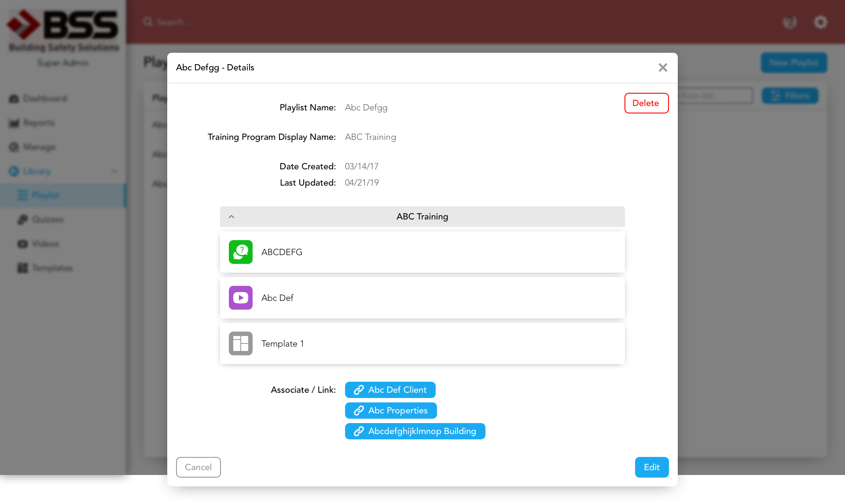Open the Abc Def Client link
The image size is (845, 504).
click(x=397, y=390)
